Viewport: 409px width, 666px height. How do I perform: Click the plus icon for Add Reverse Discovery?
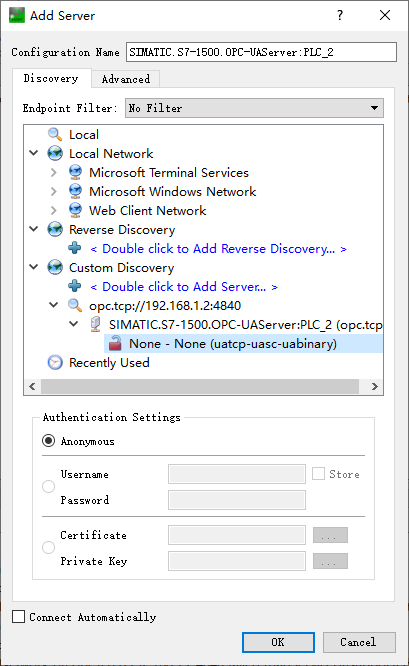click(75, 248)
